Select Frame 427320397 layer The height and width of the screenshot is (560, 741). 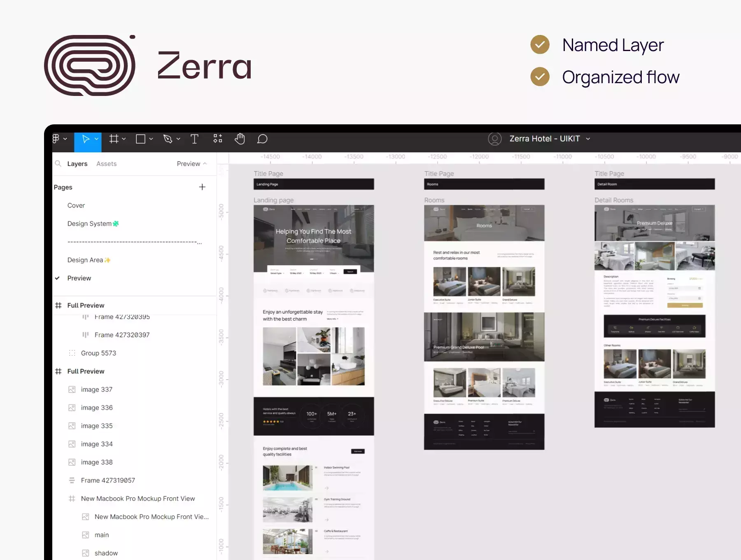point(122,335)
